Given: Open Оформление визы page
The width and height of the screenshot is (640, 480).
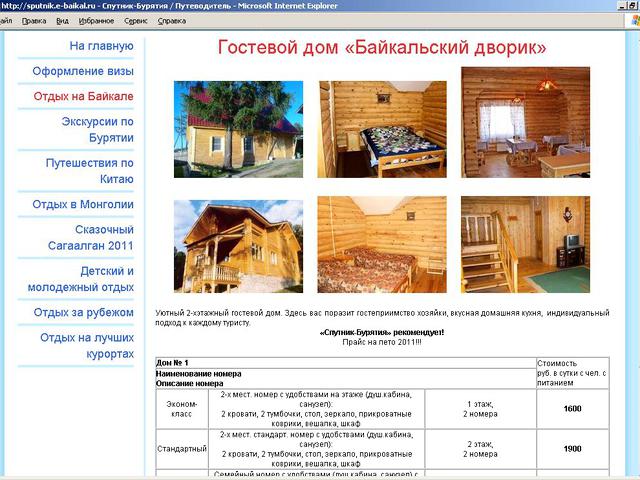Looking at the screenshot, I should [x=83, y=71].
